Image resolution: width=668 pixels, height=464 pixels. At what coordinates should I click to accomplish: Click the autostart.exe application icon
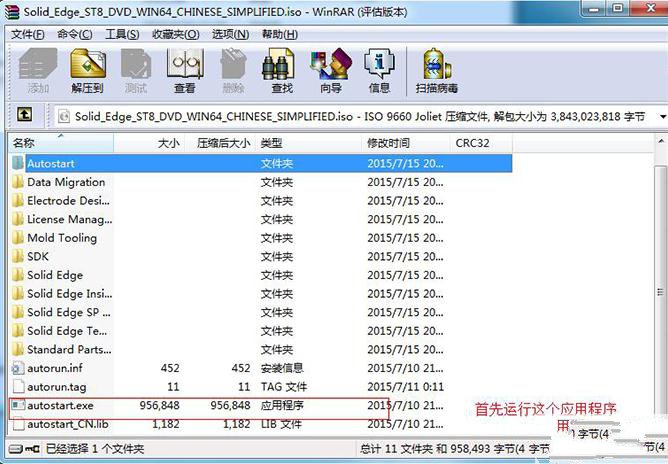(18, 405)
